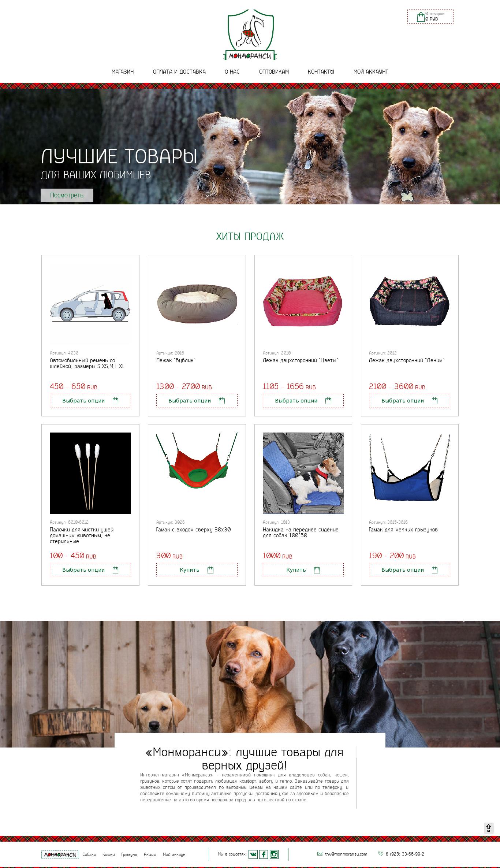Open Мой аккаунт in the top navigation
500x868 pixels.
pyautogui.click(x=371, y=72)
